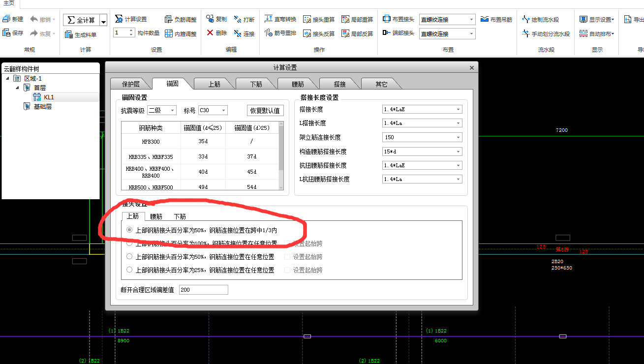
Task: Switch to the 锚固 tab
Action: [172, 84]
